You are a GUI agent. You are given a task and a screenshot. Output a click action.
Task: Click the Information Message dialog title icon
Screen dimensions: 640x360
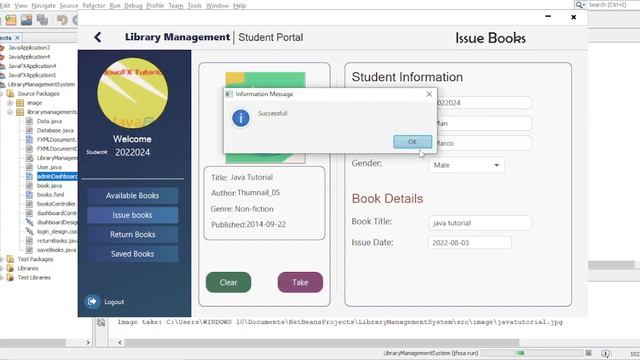click(x=229, y=94)
